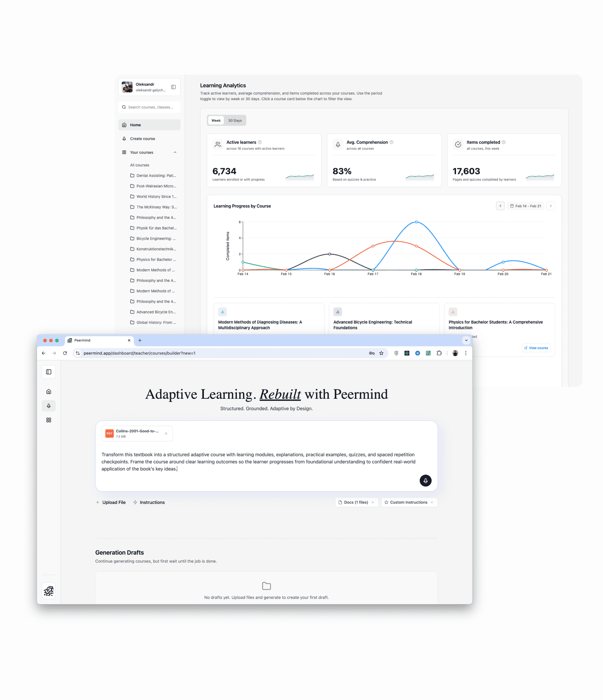This screenshot has width=603, height=700.
Task: Toggle sidebar panel icon in browser window
Action: click(x=48, y=372)
